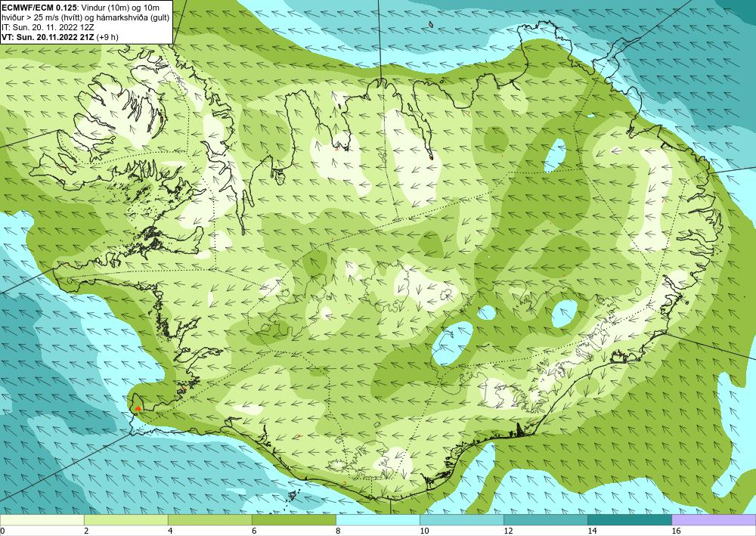Click the "VT: Sun. 20.11.2022 21Z (+9 h)" line
756x536 pixels.
pos(60,36)
